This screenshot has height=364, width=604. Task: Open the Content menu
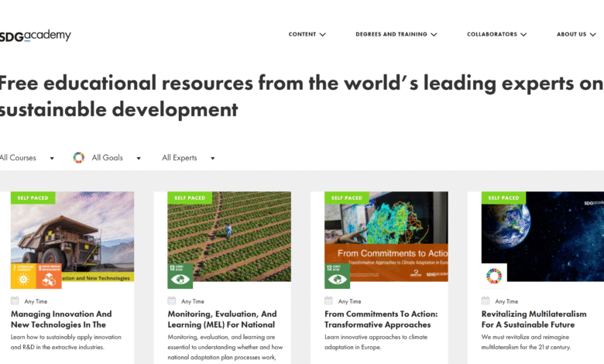(307, 35)
